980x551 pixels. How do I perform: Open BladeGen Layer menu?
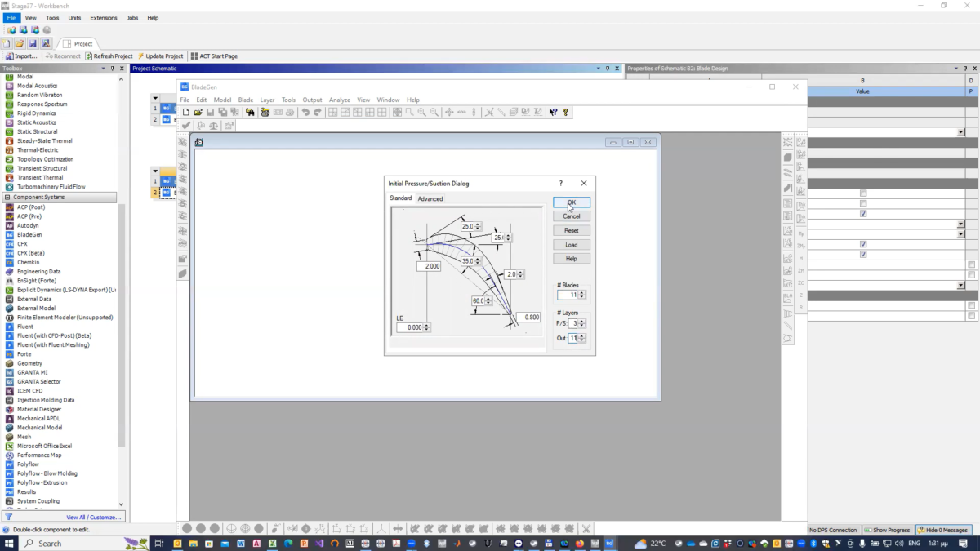click(267, 100)
